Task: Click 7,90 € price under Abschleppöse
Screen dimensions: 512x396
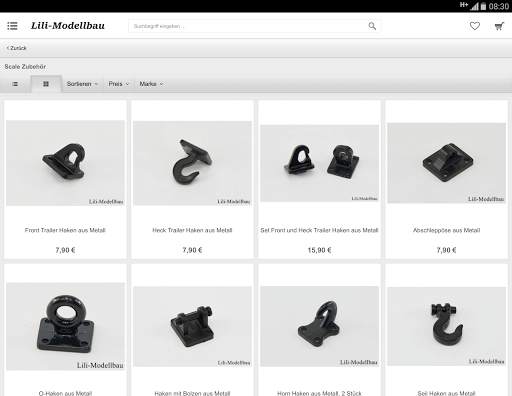Action: (446, 250)
